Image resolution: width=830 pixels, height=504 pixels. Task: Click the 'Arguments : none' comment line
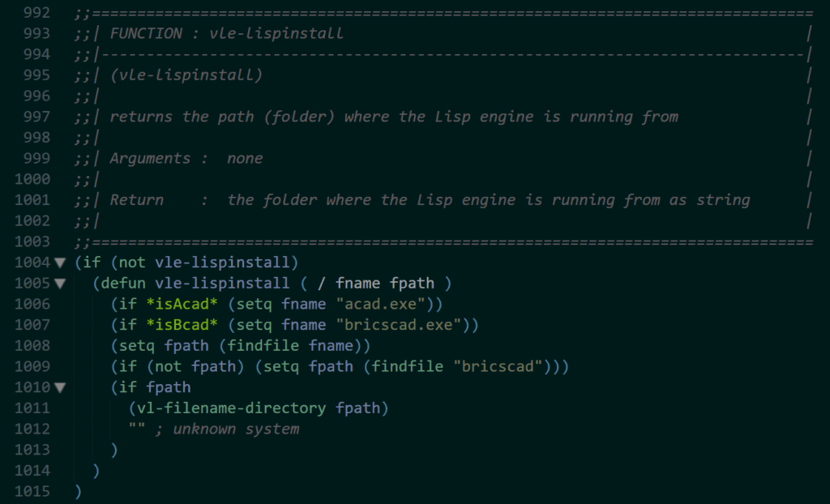186,159
